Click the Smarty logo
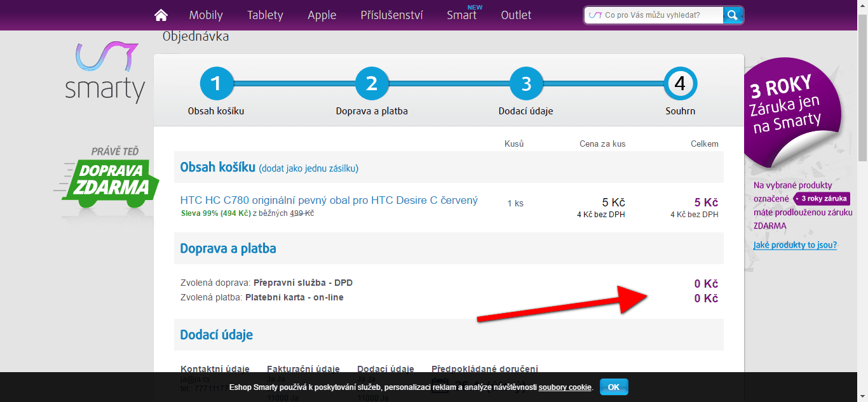868x402 pixels. [105, 72]
